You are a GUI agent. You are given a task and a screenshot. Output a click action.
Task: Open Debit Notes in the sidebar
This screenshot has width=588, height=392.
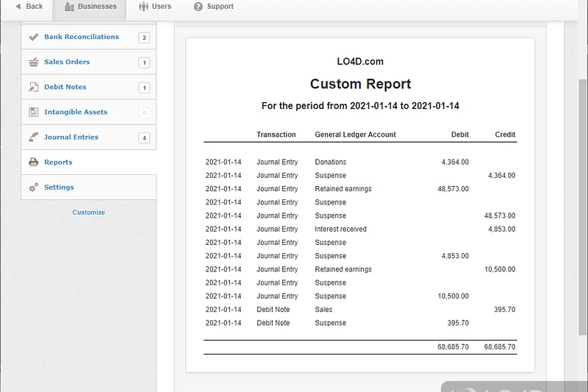65,88
